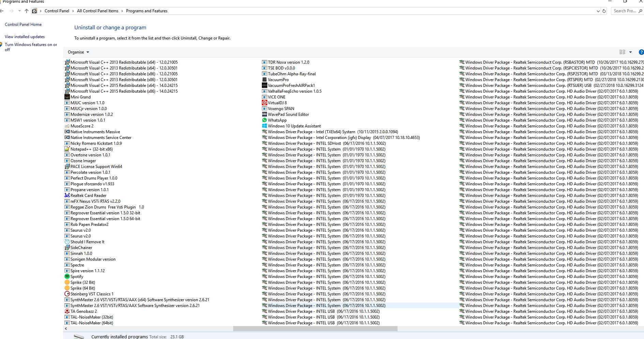Click the TA Genobazz 2 icon
Screen dimensions: 644x339
[x=67, y=311]
